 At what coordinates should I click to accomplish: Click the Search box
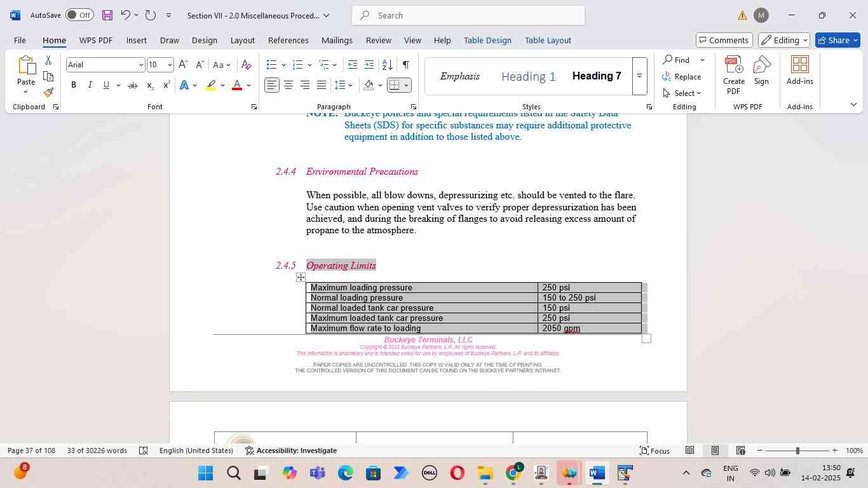pos(468,15)
